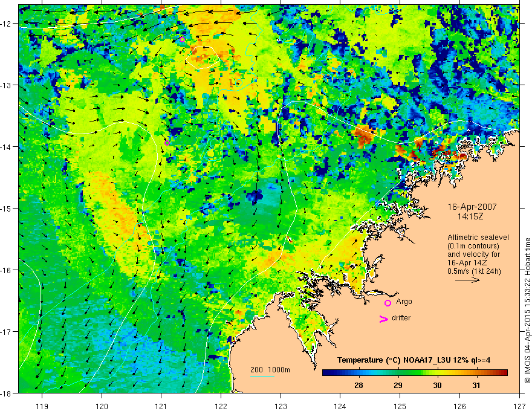Click the Argo float marker near 12.3S 121.4E

point(182,39)
